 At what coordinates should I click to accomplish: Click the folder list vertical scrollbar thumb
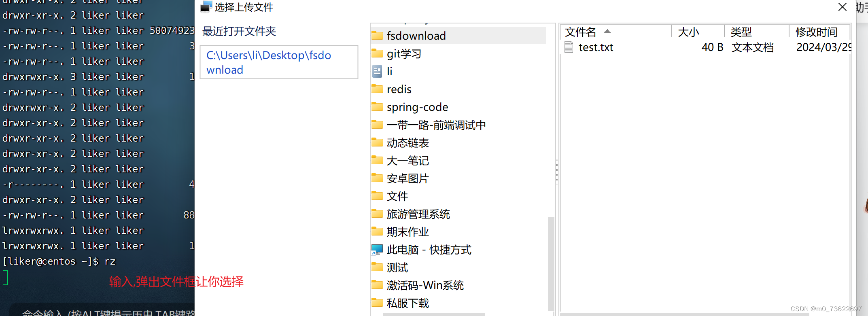551,263
